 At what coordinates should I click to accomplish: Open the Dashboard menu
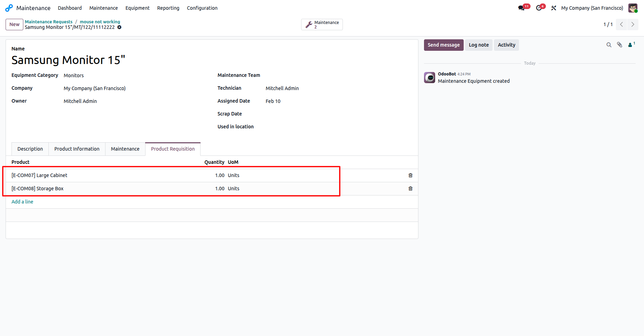click(70, 8)
